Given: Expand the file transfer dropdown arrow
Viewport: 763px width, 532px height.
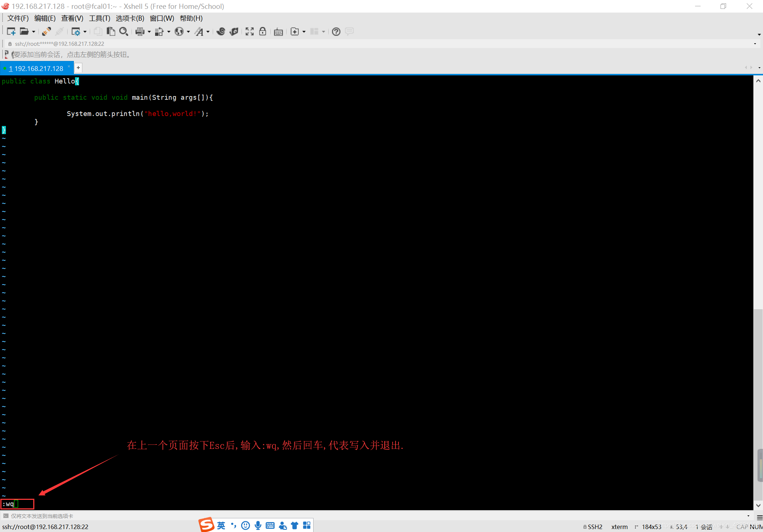Looking at the screenshot, I should point(169,32).
